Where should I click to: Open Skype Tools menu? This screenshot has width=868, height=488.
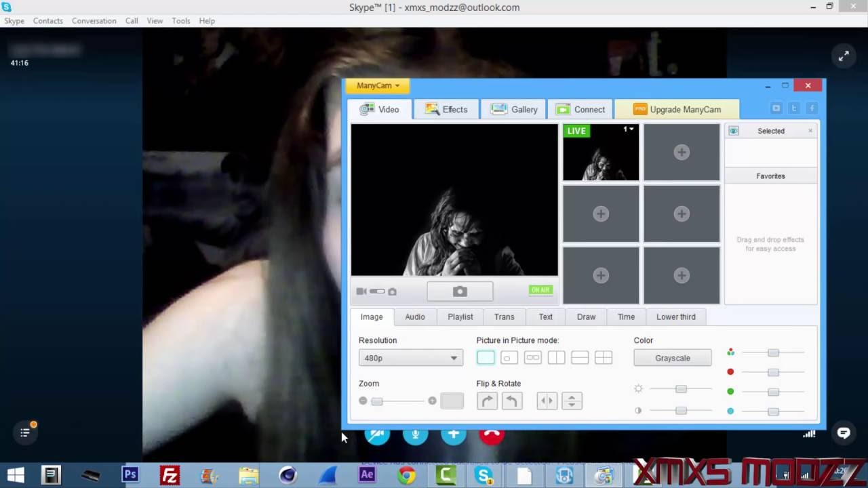(181, 21)
